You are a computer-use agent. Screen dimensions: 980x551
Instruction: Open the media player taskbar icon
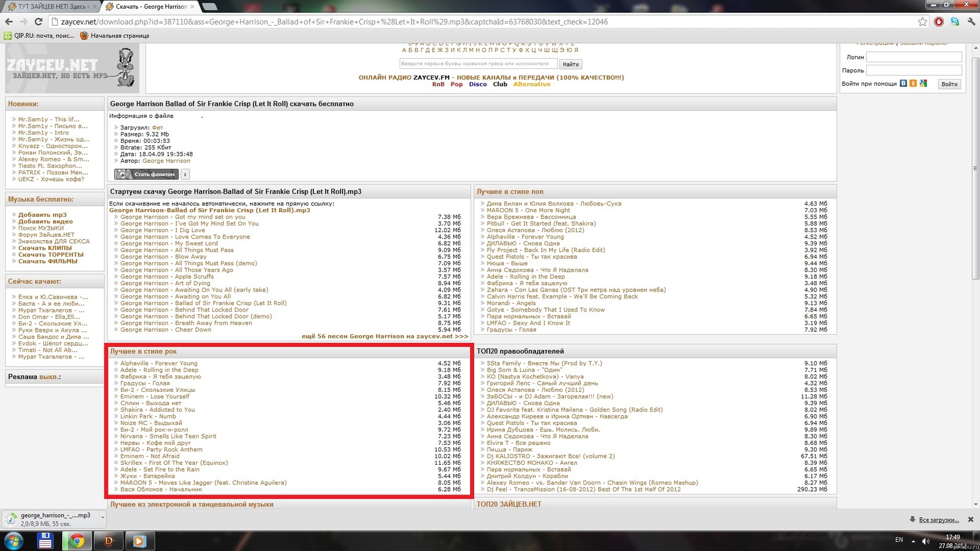pyautogui.click(x=139, y=541)
